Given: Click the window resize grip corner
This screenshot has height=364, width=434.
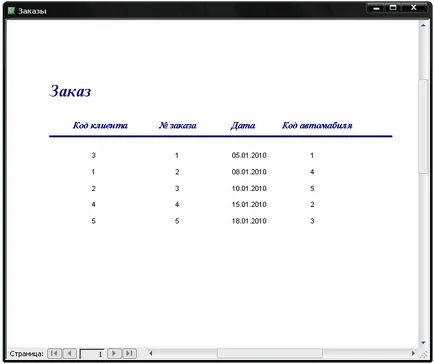Looking at the screenshot, I should coord(424,354).
